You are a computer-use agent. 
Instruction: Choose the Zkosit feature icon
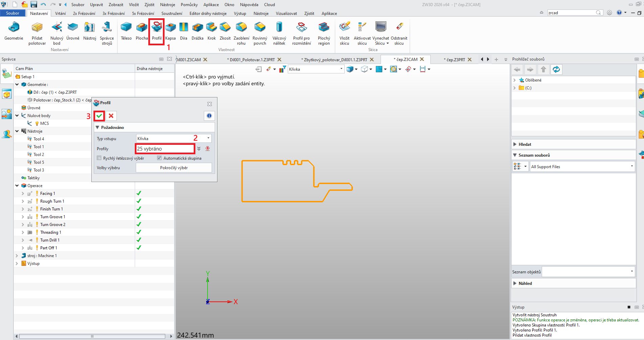[x=225, y=31]
